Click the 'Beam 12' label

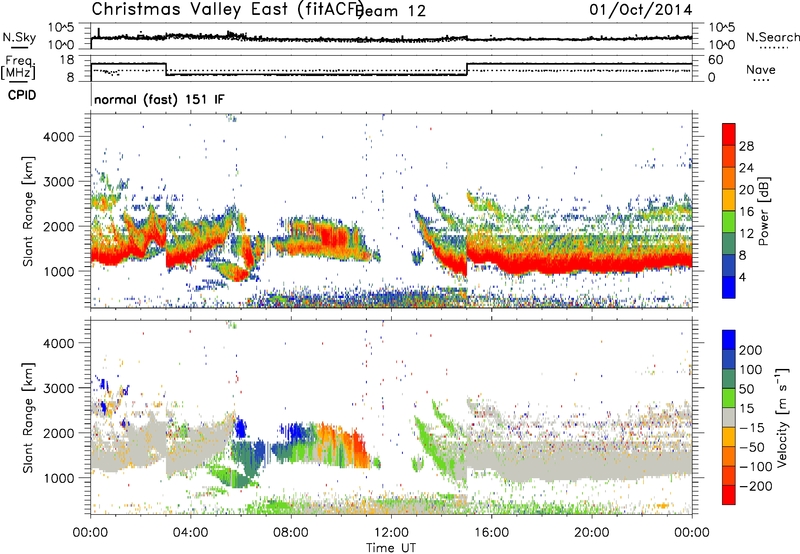coord(392,11)
